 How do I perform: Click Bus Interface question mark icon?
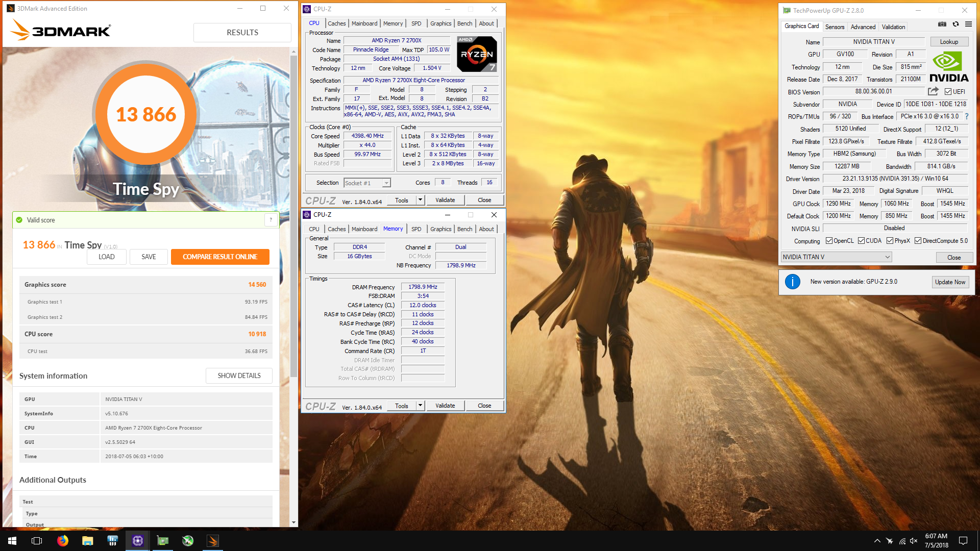(967, 116)
